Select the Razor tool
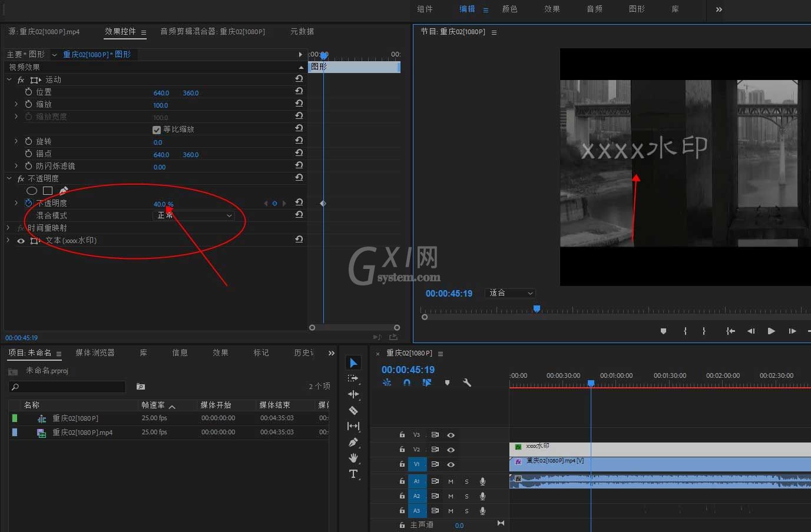This screenshot has height=532, width=811. tap(353, 410)
